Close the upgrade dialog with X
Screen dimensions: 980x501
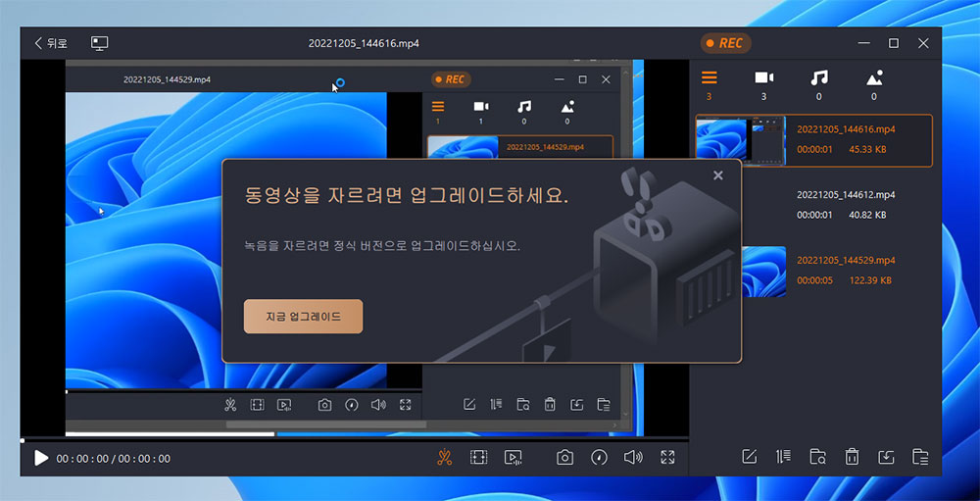[x=718, y=175]
